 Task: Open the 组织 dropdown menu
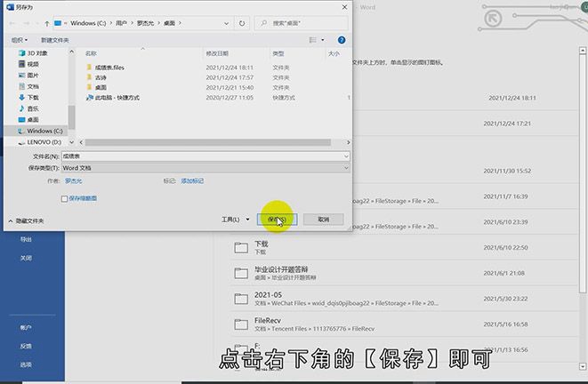coord(19,40)
